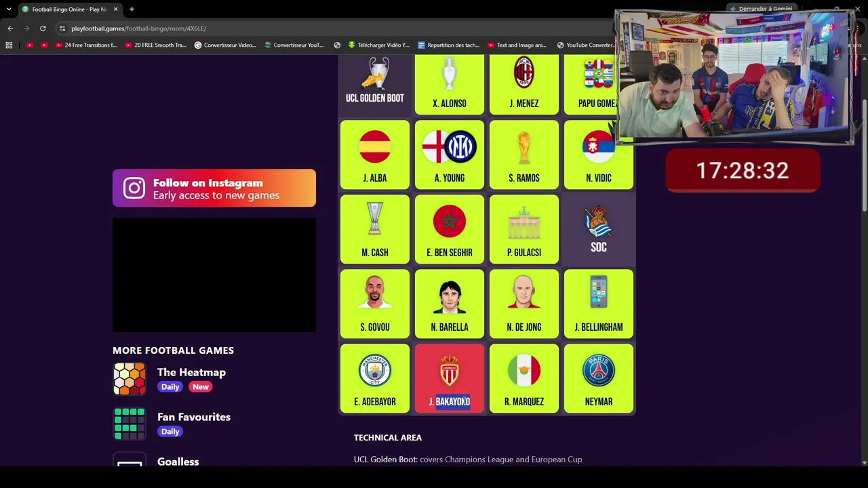Image resolution: width=868 pixels, height=488 pixels.
Task: Click the E. Ben Seghir Morocco tile
Action: 450,229
